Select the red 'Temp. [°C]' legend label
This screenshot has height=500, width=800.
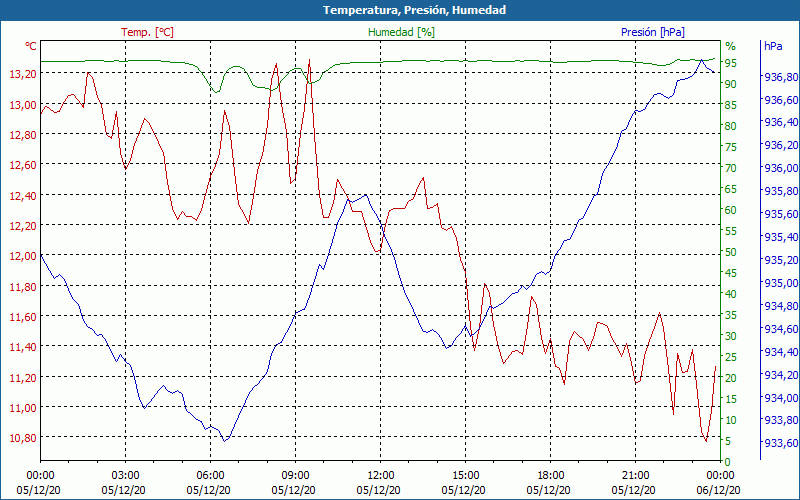147,32
